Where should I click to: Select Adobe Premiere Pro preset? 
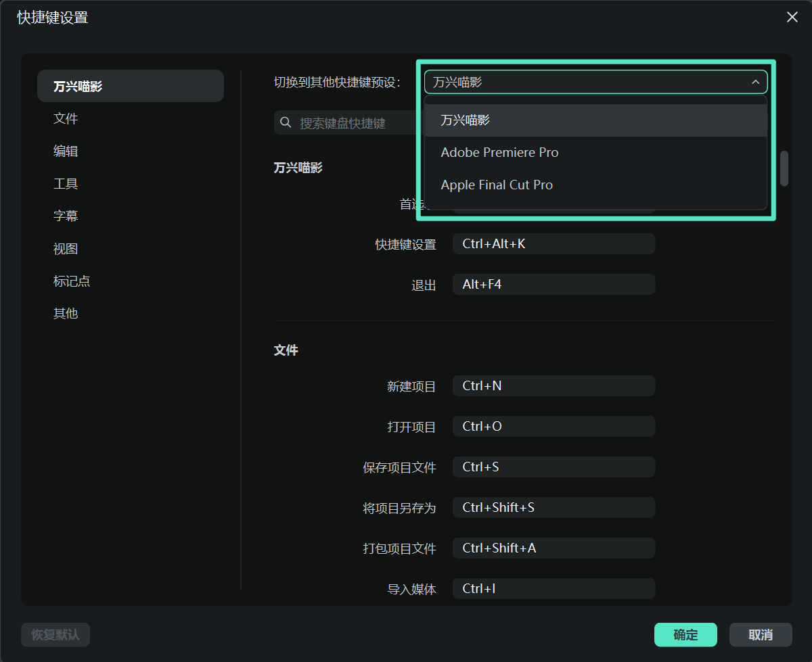(499, 153)
